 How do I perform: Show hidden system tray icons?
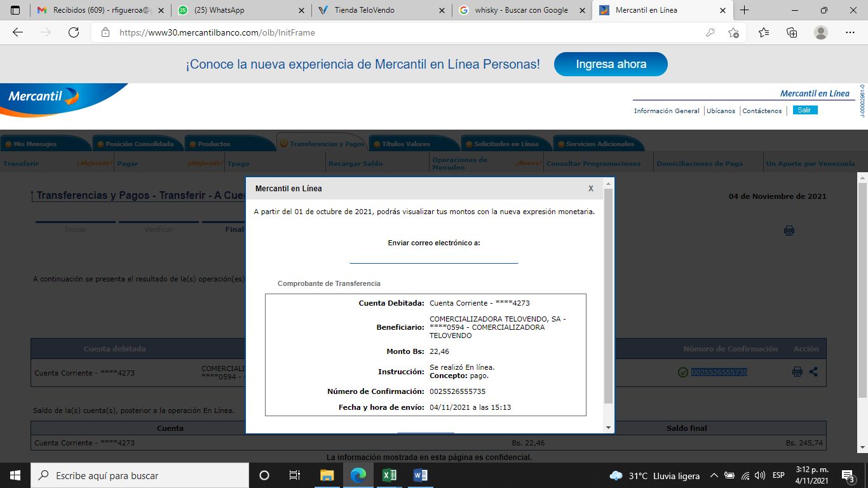[714, 475]
